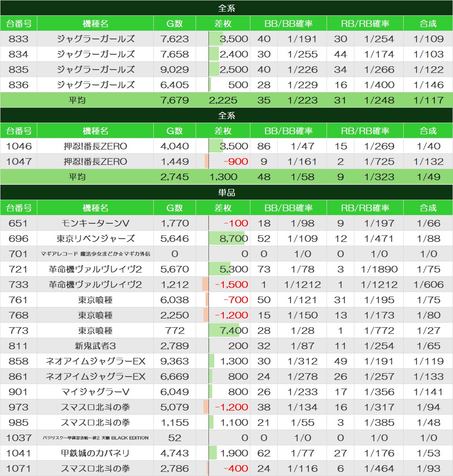This screenshot has height=476, width=453.
Task: Click machine number 985 cell
Action: (x=19, y=422)
